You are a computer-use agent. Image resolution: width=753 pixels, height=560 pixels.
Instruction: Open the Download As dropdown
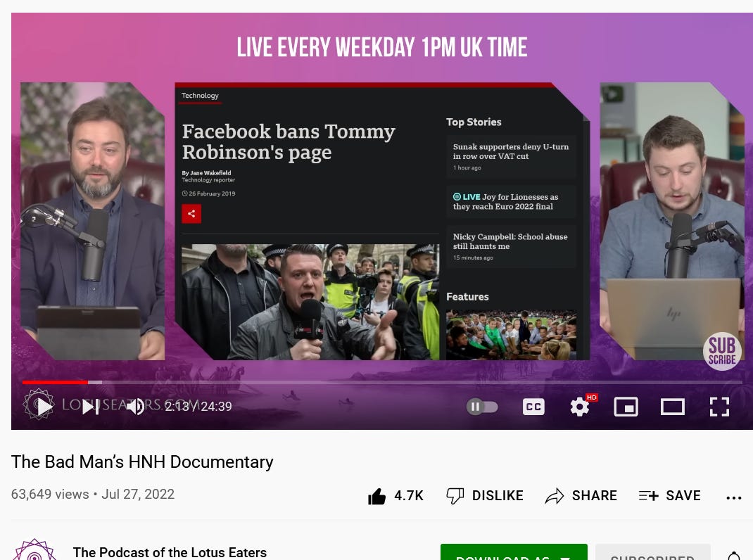514,552
